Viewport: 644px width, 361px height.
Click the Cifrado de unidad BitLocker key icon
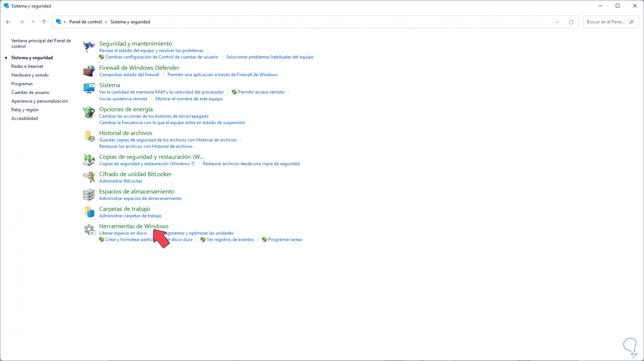click(89, 177)
